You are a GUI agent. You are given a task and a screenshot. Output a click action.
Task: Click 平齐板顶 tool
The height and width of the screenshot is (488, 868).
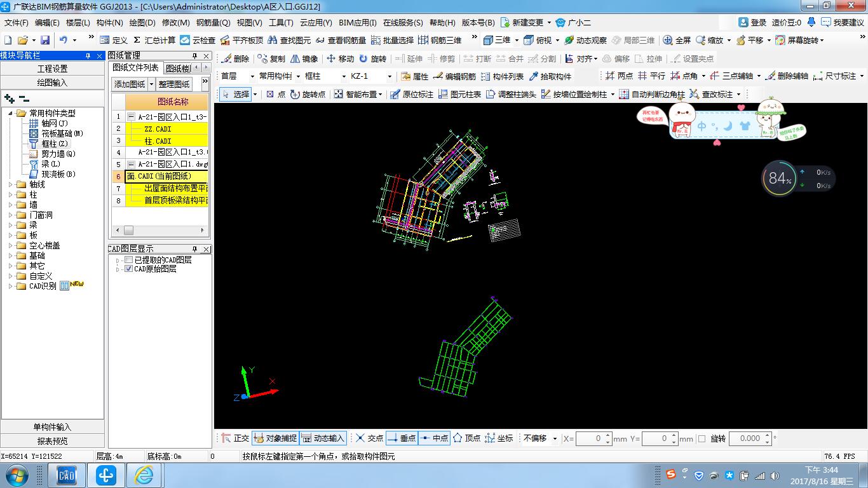241,40
